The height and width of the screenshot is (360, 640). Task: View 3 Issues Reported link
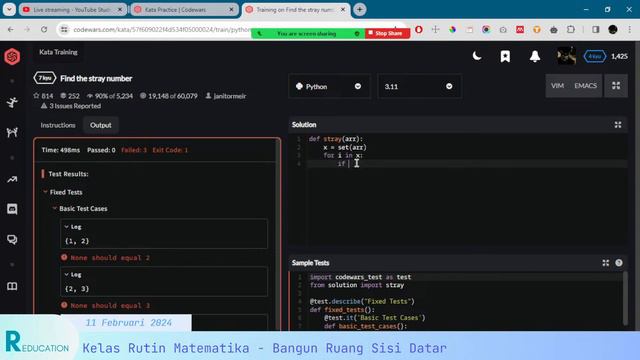tap(71, 106)
